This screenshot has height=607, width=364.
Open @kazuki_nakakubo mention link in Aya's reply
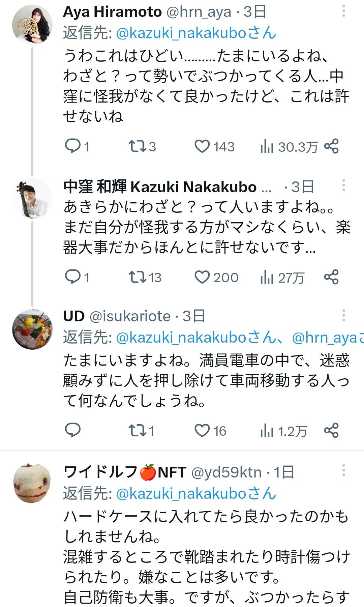[195, 33]
